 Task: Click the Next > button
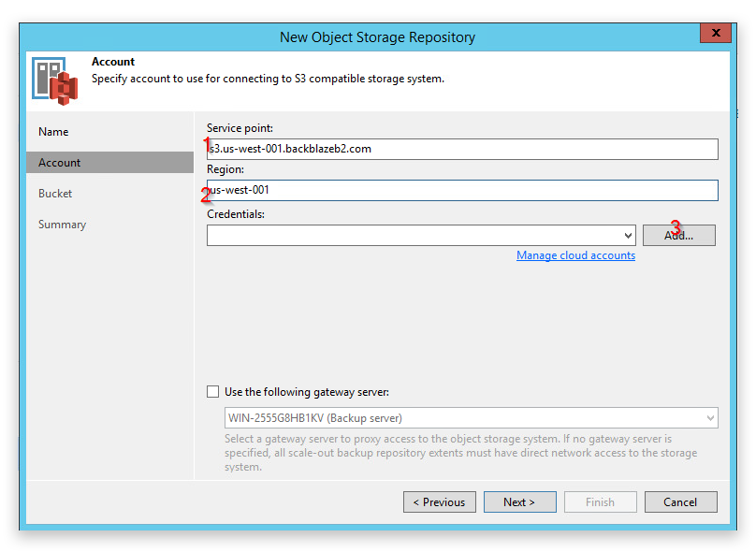point(520,501)
